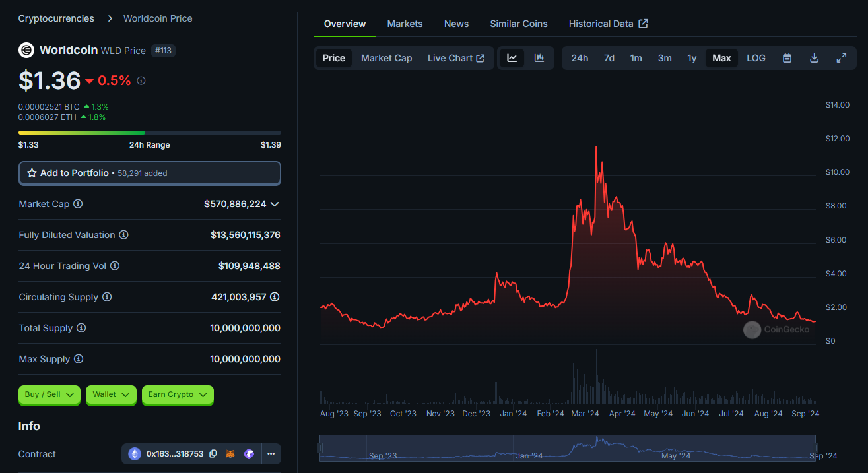The width and height of the screenshot is (868, 473).
Task: Expand the Market Cap details chevron
Action: pos(275,204)
